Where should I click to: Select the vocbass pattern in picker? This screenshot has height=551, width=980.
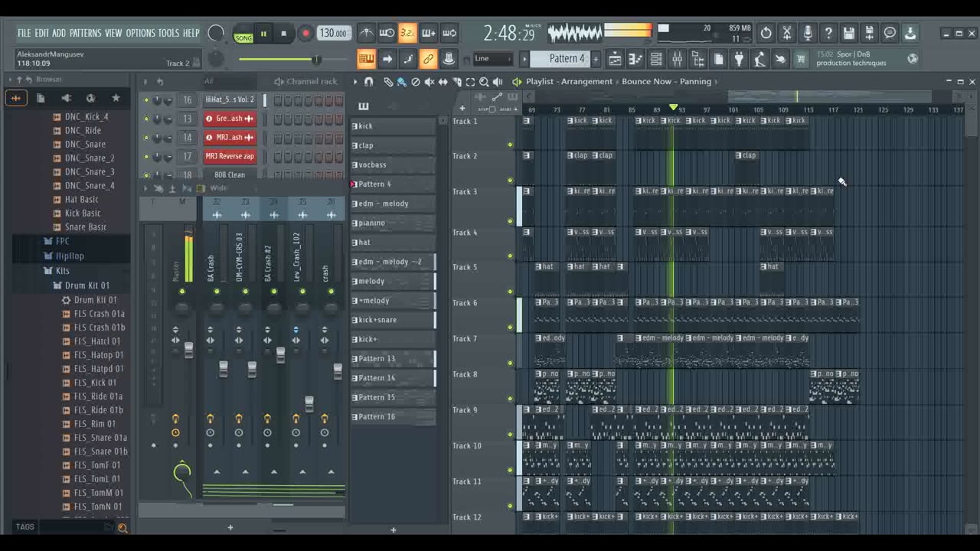(393, 165)
